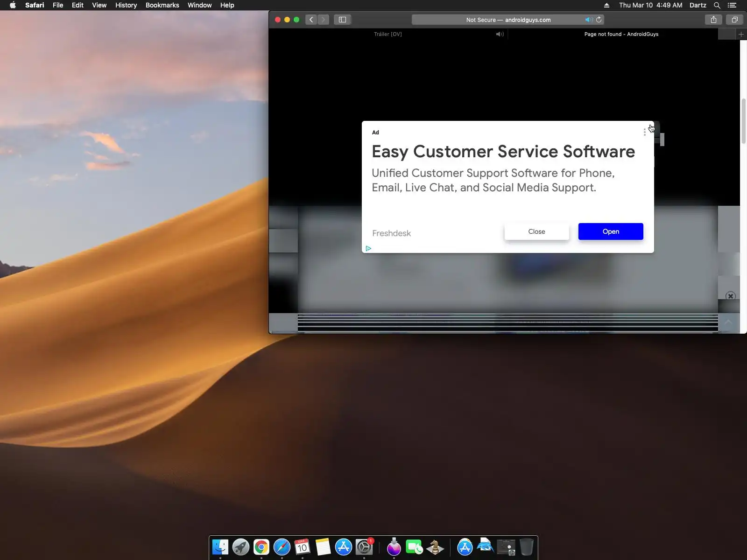Open the App Store from the Dock
Screen dimensions: 747x560
344,547
